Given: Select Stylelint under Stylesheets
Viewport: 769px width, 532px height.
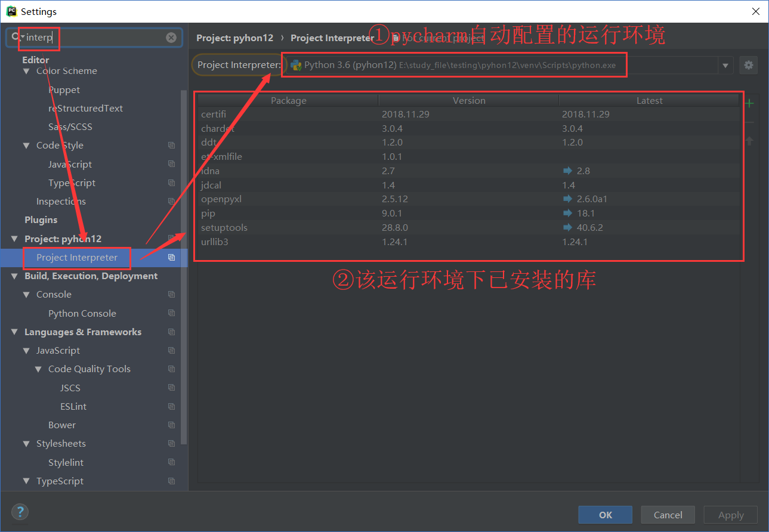Looking at the screenshot, I should point(66,462).
